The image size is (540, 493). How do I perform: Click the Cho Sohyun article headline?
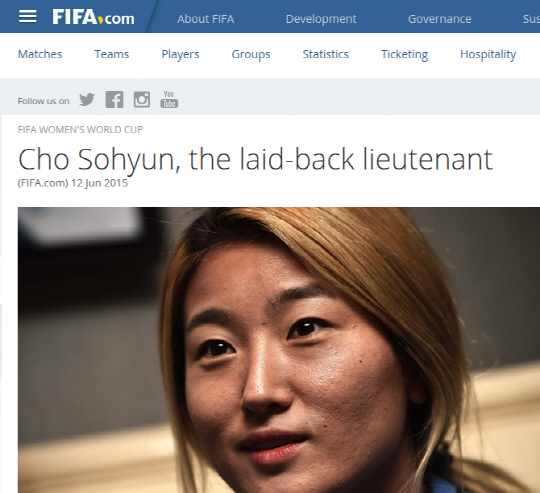255,159
